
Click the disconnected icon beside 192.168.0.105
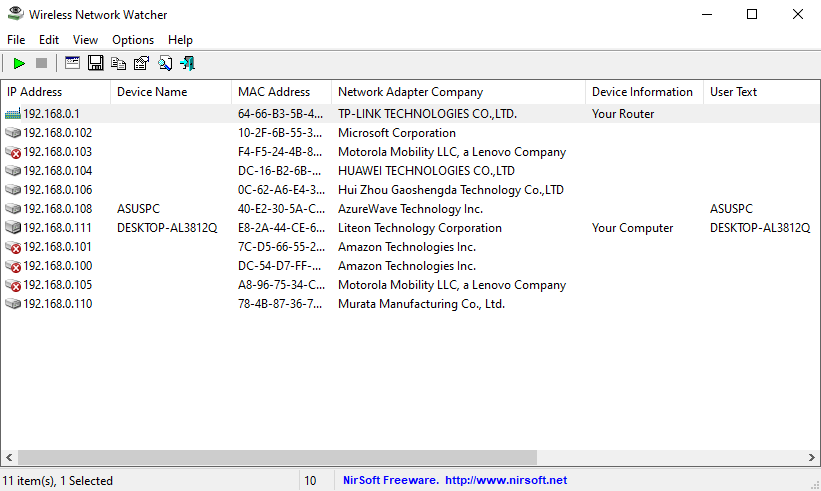(x=13, y=285)
